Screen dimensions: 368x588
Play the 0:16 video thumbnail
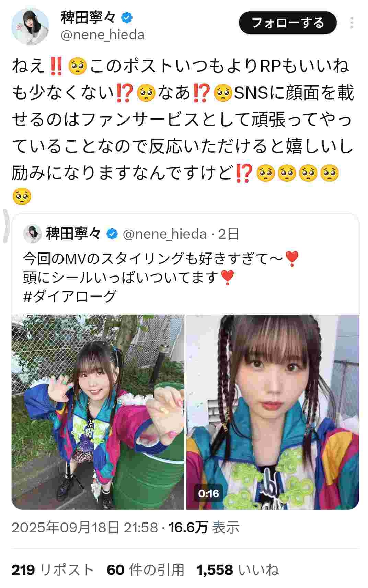click(273, 412)
